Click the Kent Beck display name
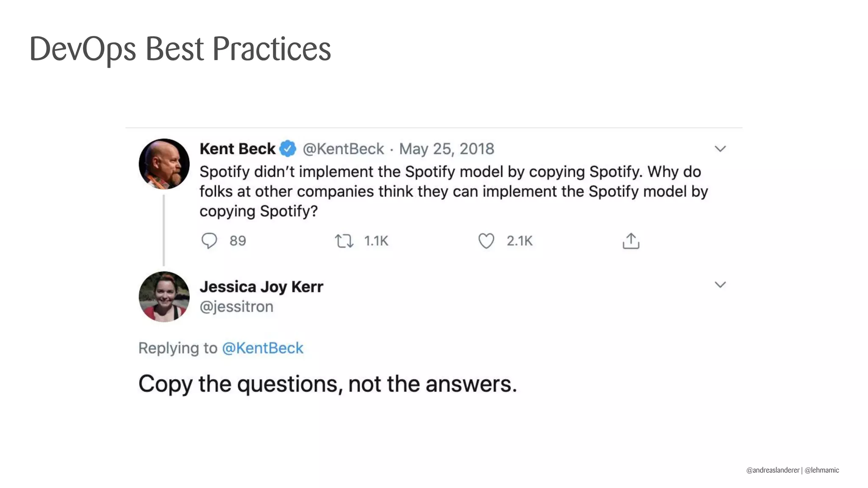Viewport: 868px width, 488px height. pyautogui.click(x=237, y=149)
